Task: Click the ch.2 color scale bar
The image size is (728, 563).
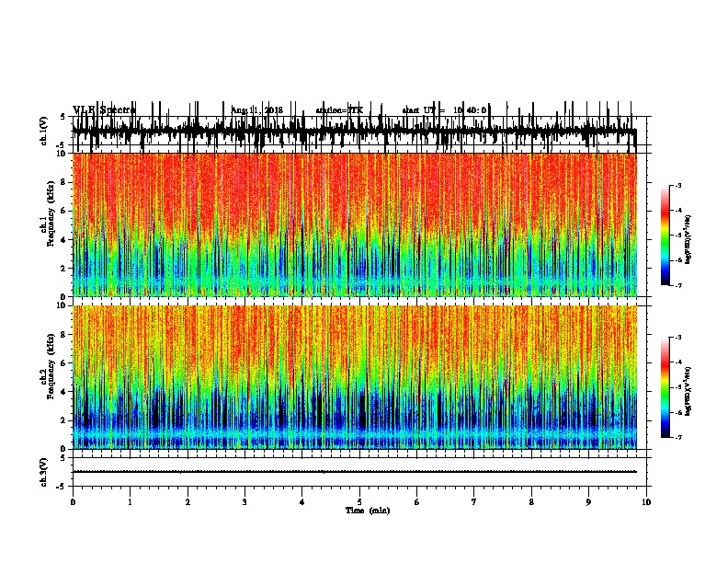Action: point(665,387)
